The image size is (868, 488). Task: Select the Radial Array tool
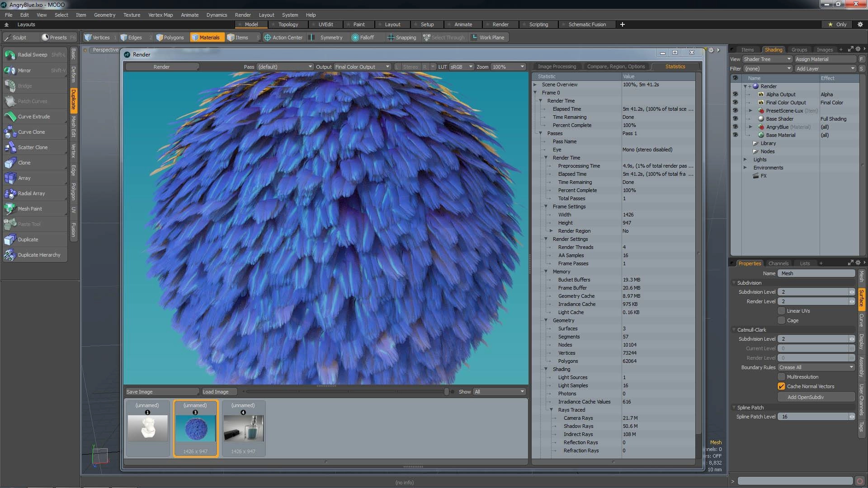click(x=35, y=193)
